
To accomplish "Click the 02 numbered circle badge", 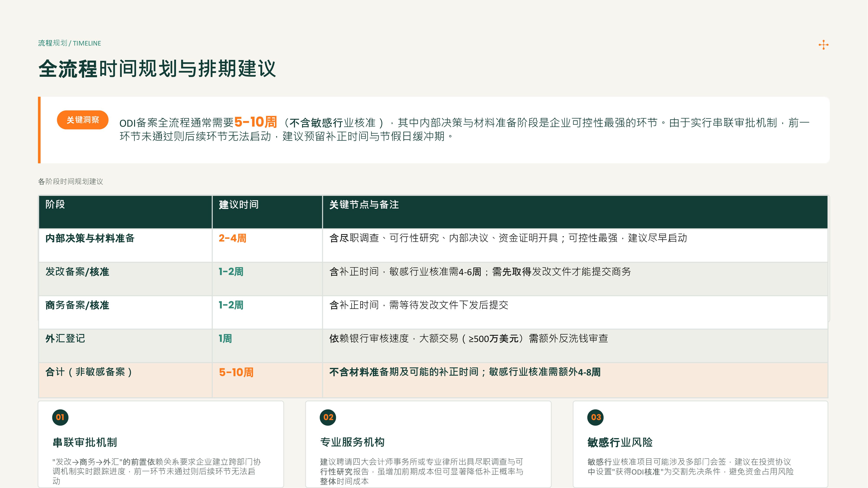I will point(328,417).
